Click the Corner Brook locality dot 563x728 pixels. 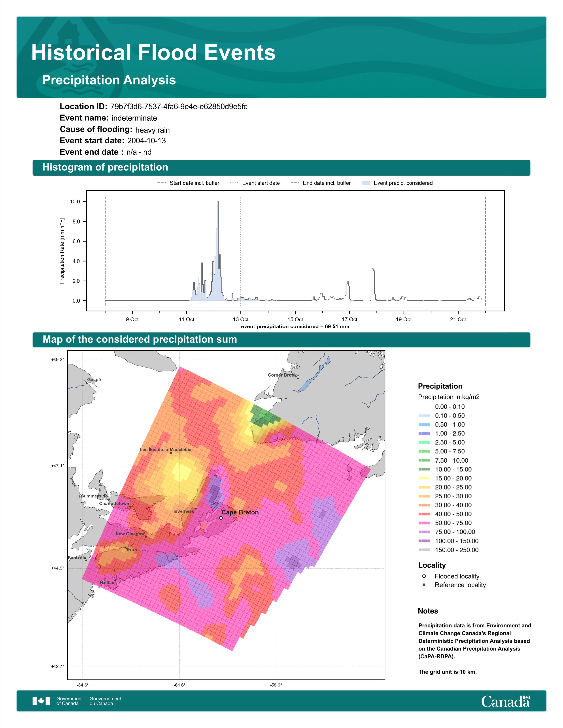(298, 378)
